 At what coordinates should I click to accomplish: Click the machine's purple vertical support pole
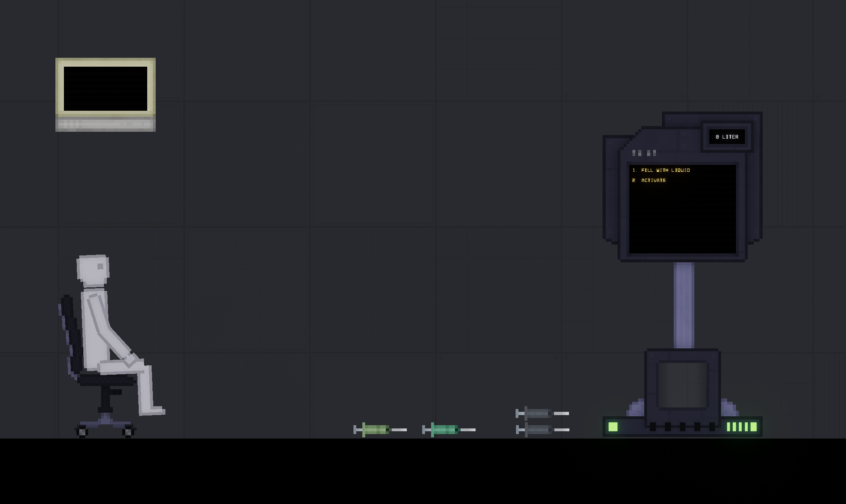click(x=684, y=305)
